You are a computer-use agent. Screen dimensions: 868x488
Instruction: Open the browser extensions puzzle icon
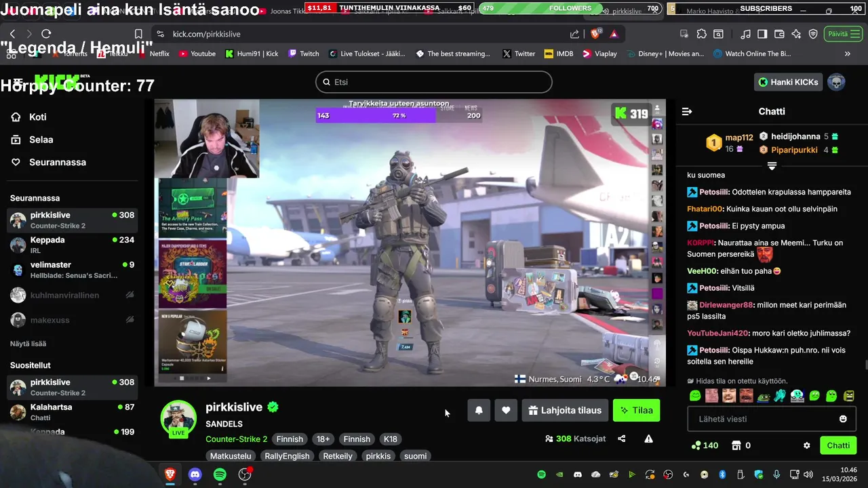(701, 34)
